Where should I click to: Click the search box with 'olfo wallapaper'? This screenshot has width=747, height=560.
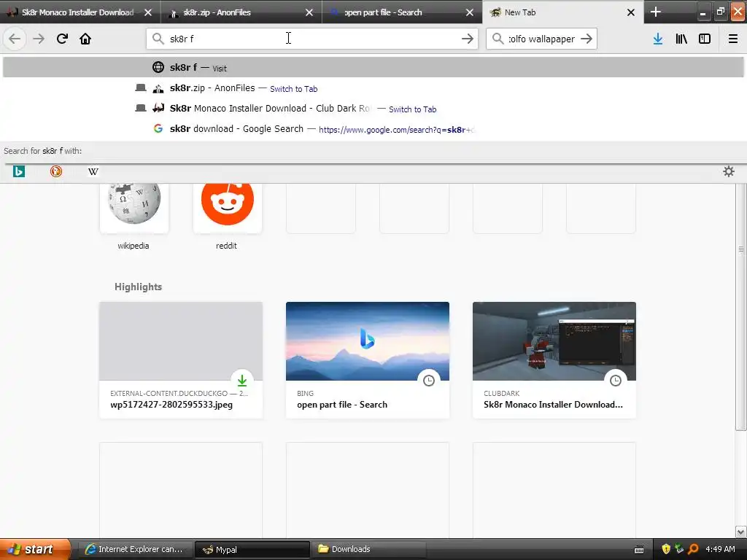(542, 39)
